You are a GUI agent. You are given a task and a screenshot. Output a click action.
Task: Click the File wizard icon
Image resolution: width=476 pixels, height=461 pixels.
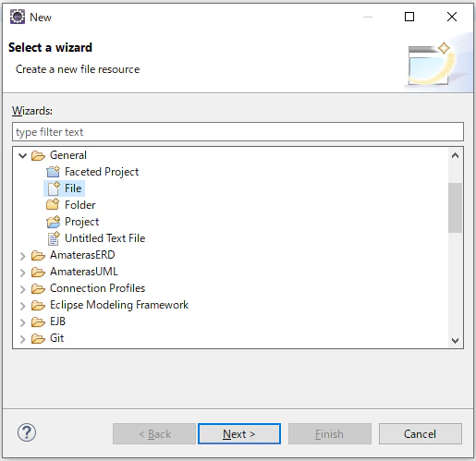click(54, 188)
